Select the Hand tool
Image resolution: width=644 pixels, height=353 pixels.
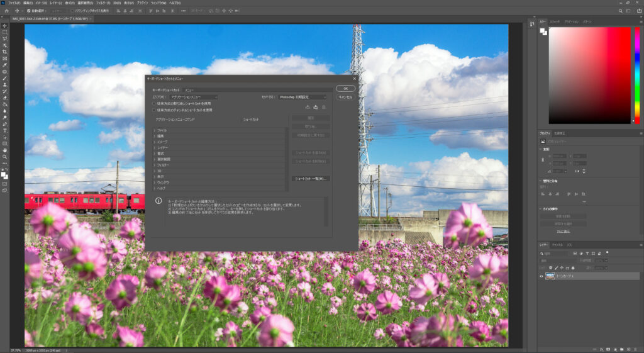(x=4, y=150)
